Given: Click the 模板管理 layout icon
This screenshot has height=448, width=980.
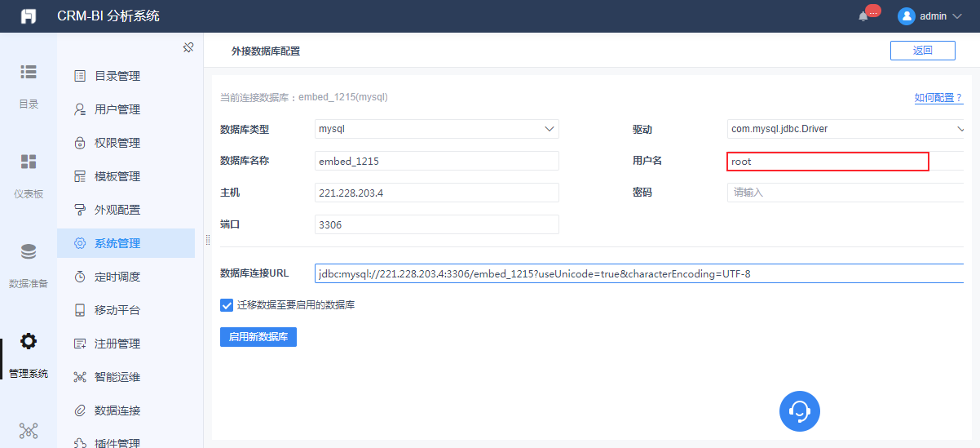Looking at the screenshot, I should (80, 176).
